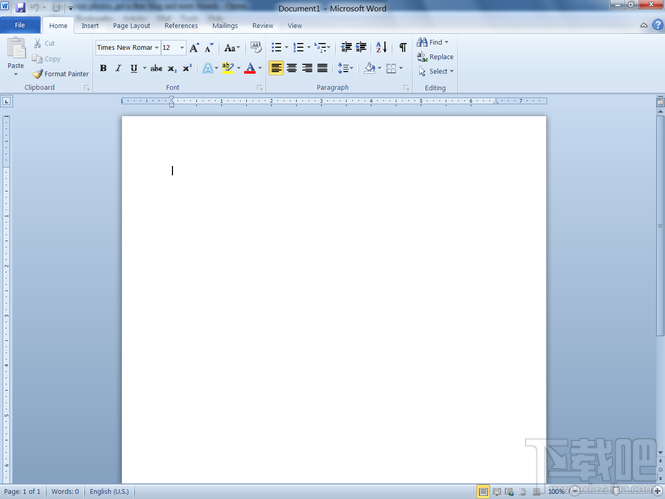Apply borders with the grid icon
The image size is (665, 499).
(391, 68)
